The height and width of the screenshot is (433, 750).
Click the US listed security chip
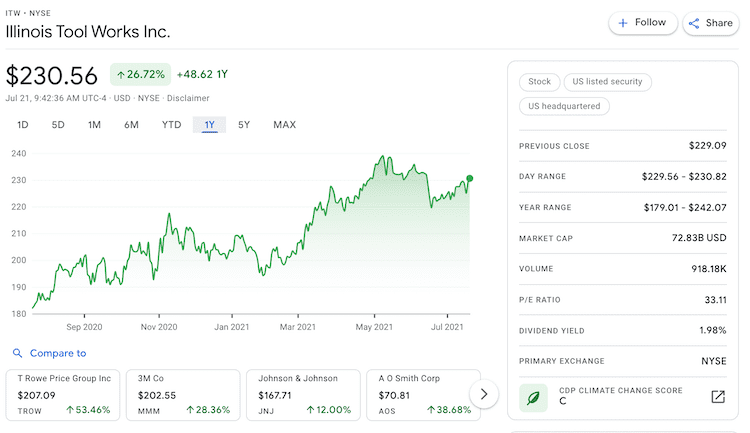tap(607, 82)
